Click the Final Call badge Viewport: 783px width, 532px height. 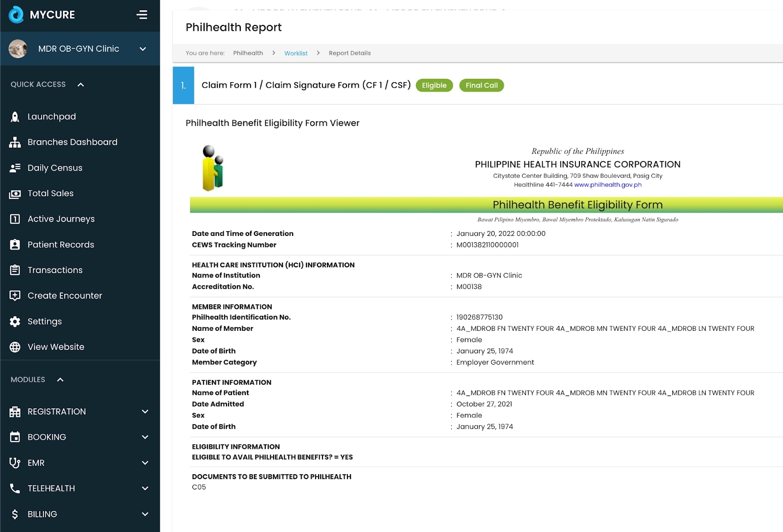[482, 85]
